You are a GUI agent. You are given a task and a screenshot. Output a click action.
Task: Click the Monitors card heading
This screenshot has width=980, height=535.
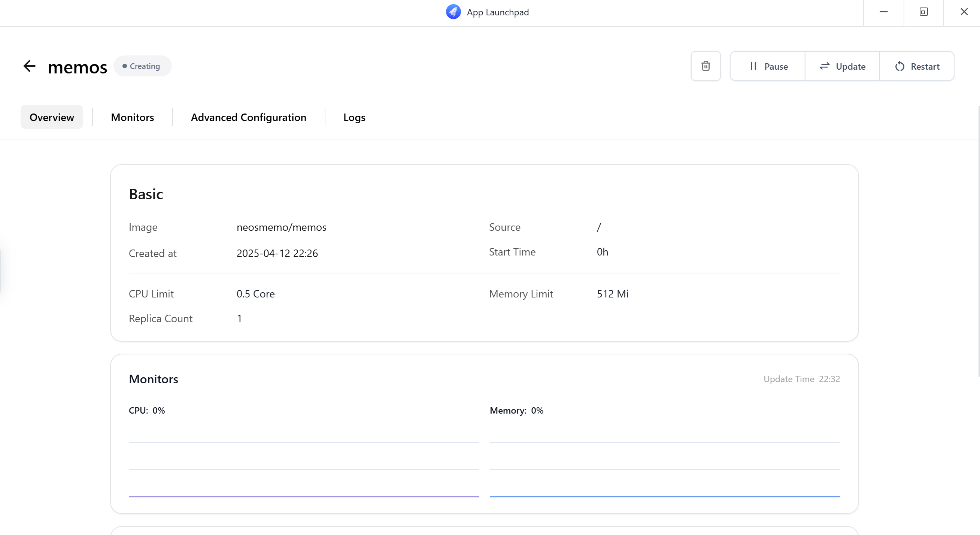[154, 379]
